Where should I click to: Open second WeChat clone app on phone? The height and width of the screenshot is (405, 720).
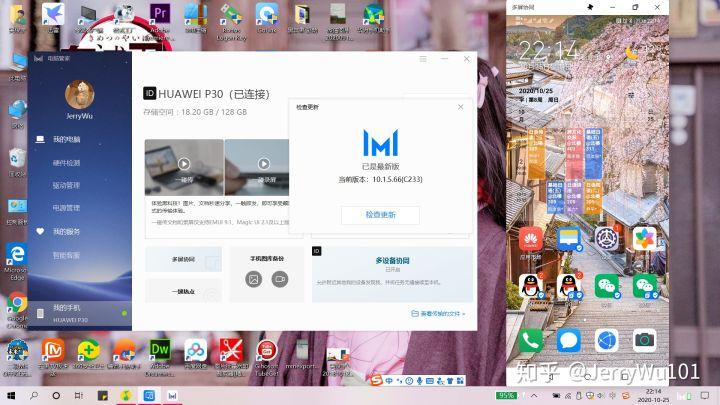(x=645, y=286)
